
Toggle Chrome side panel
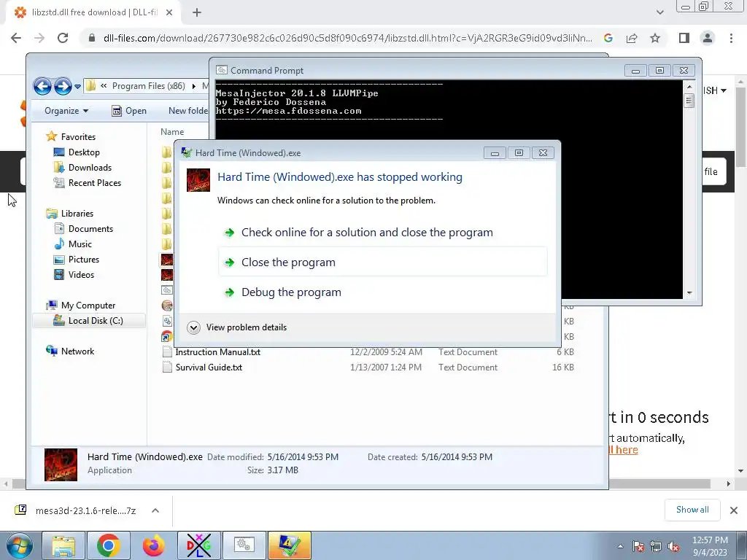(x=684, y=38)
